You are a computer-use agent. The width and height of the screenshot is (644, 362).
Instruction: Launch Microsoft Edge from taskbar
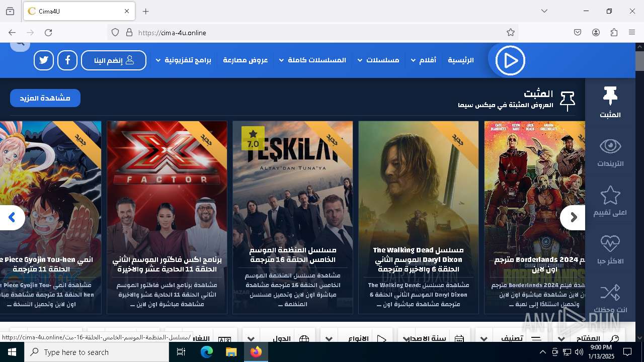[207, 352]
